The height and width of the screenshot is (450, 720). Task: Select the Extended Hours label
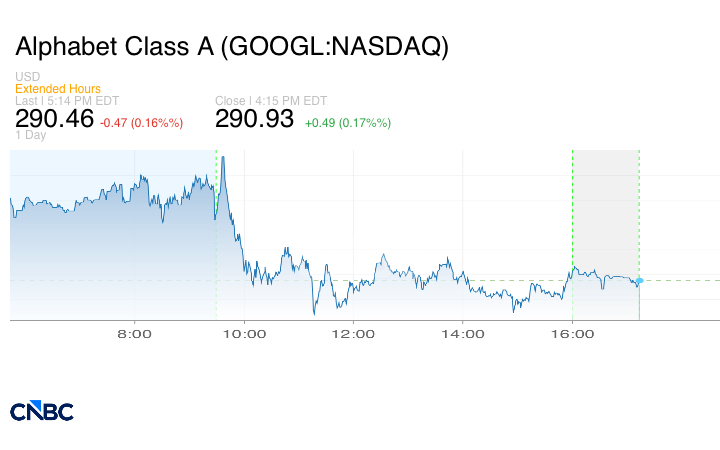tap(58, 89)
